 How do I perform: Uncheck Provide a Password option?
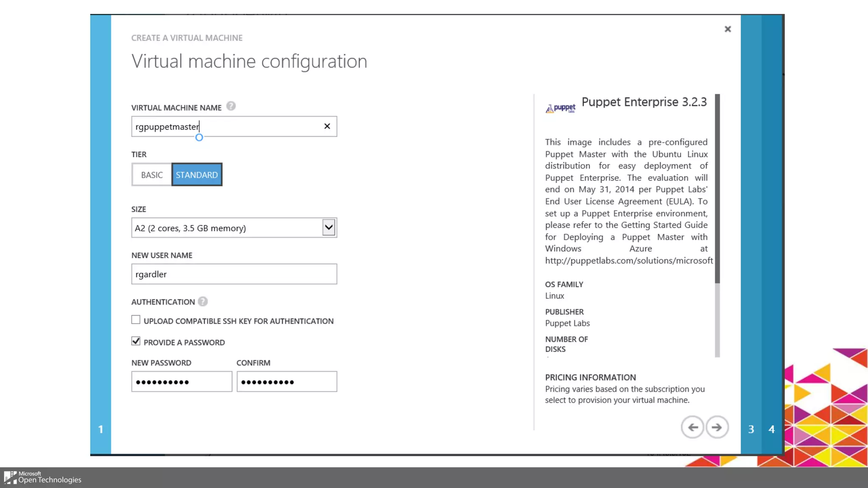(136, 341)
